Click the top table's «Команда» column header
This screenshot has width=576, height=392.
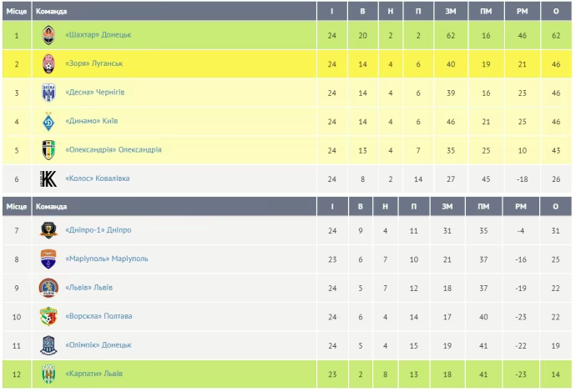(x=52, y=12)
